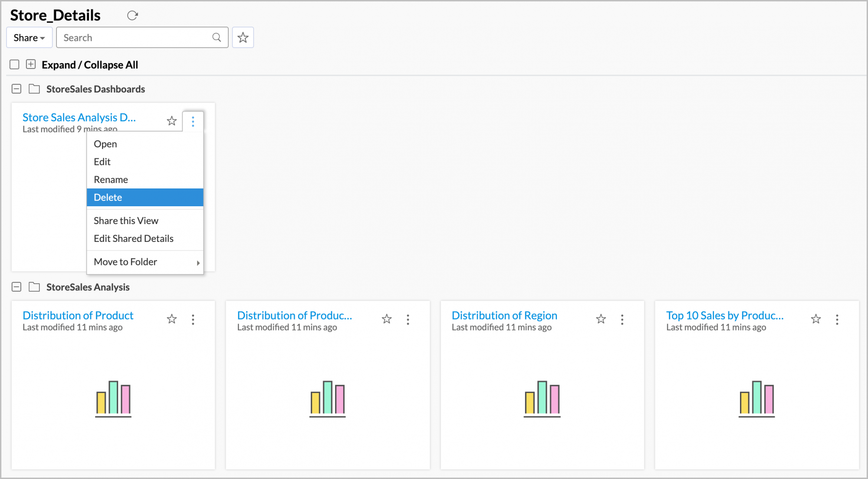Open more options for Distribution of Produc...
The height and width of the screenshot is (479, 868).
coord(408,320)
